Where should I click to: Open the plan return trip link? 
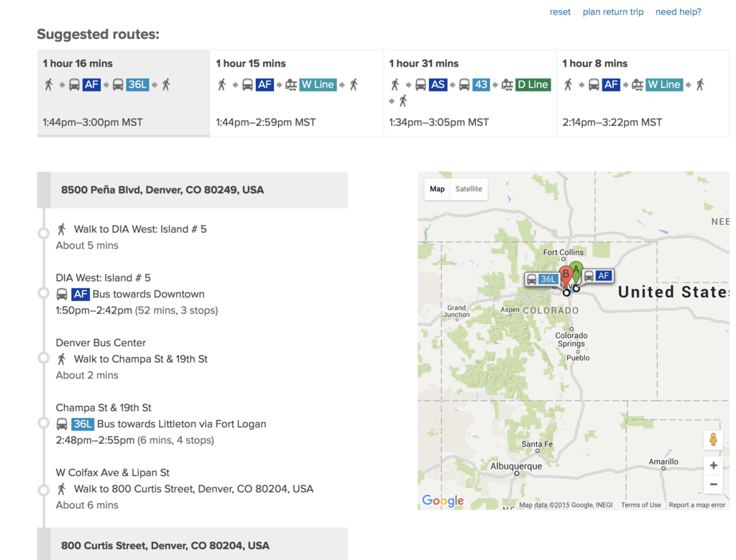click(612, 12)
